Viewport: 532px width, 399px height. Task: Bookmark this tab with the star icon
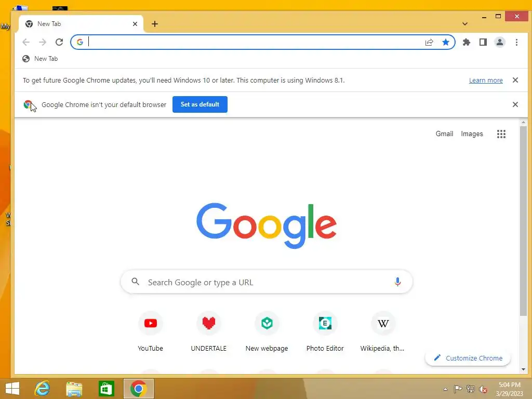point(446,42)
